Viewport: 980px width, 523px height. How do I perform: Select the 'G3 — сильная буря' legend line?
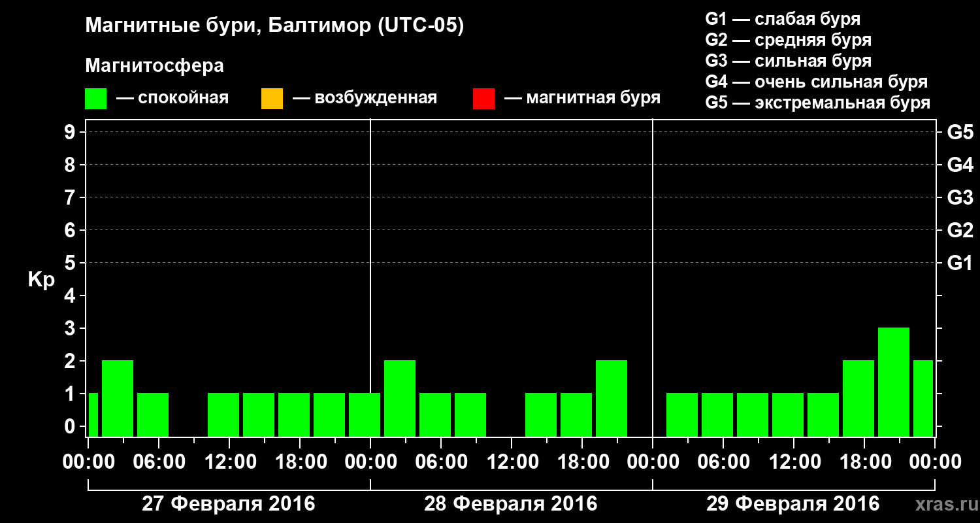click(789, 61)
